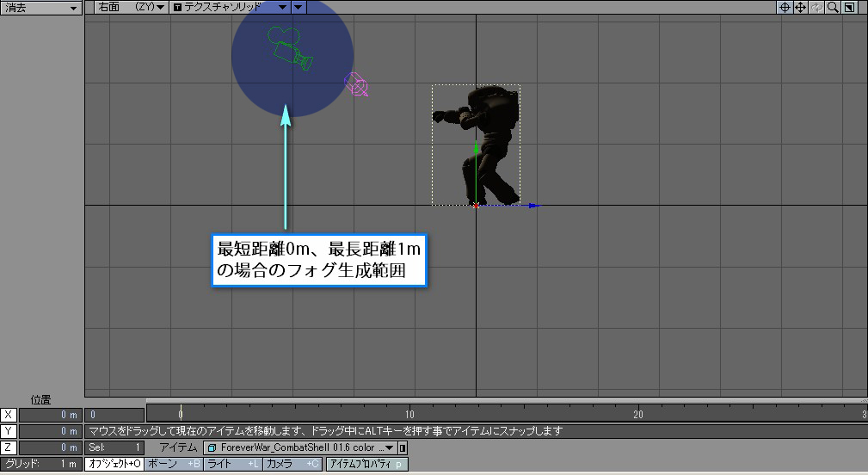Toggle the Z axis channel button
The height and width of the screenshot is (475, 868).
point(9,447)
